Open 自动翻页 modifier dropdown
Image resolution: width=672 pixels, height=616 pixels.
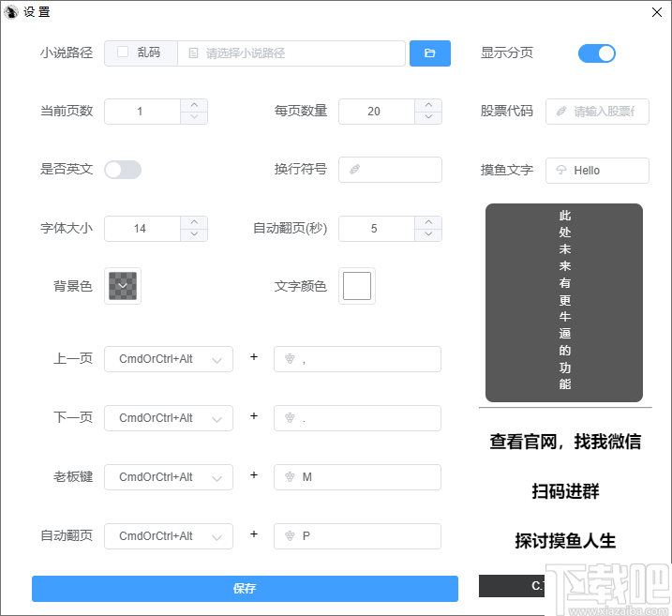(x=169, y=536)
